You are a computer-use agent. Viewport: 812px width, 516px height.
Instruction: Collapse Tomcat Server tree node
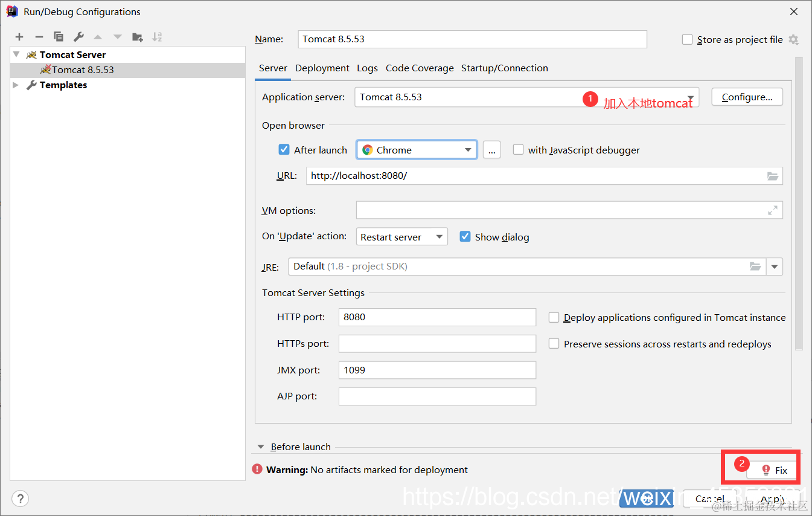pyautogui.click(x=16, y=54)
